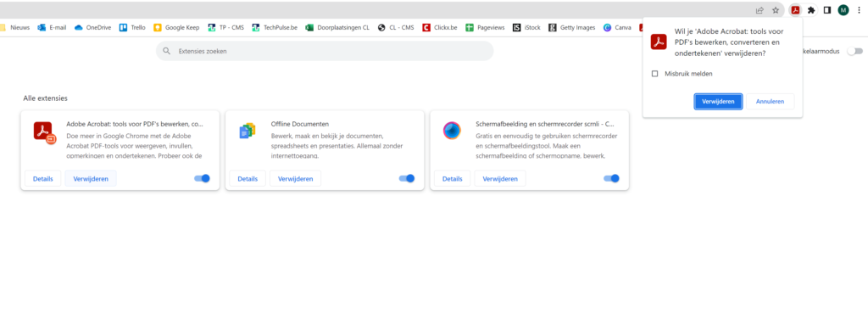
Task: Click the share page icon in address bar
Action: tap(759, 10)
